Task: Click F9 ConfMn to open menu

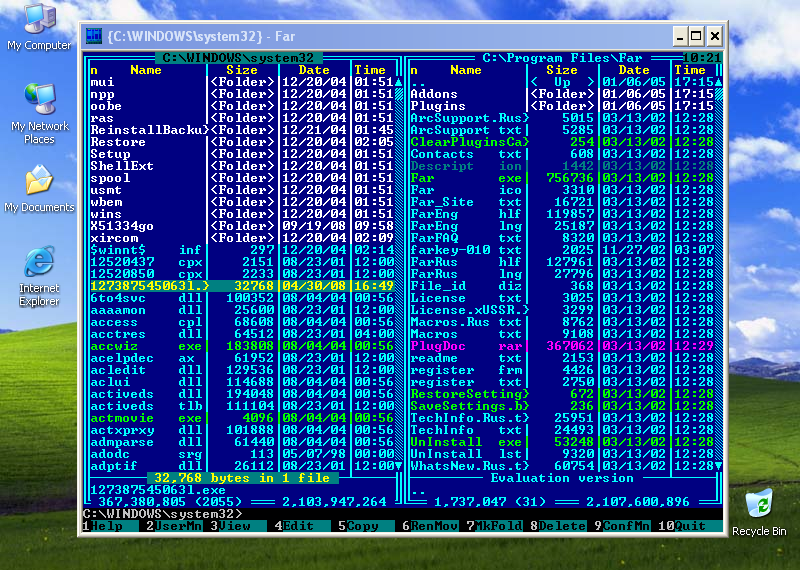Action: point(625,526)
